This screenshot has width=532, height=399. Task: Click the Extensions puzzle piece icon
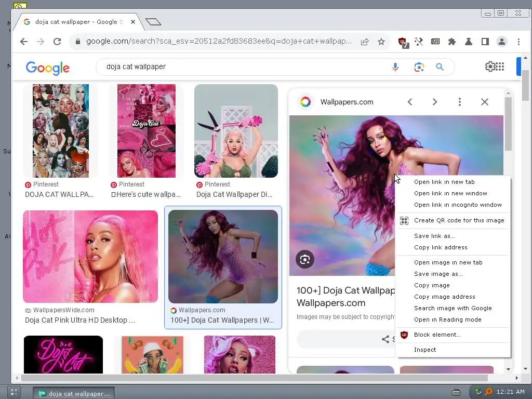coord(451,42)
